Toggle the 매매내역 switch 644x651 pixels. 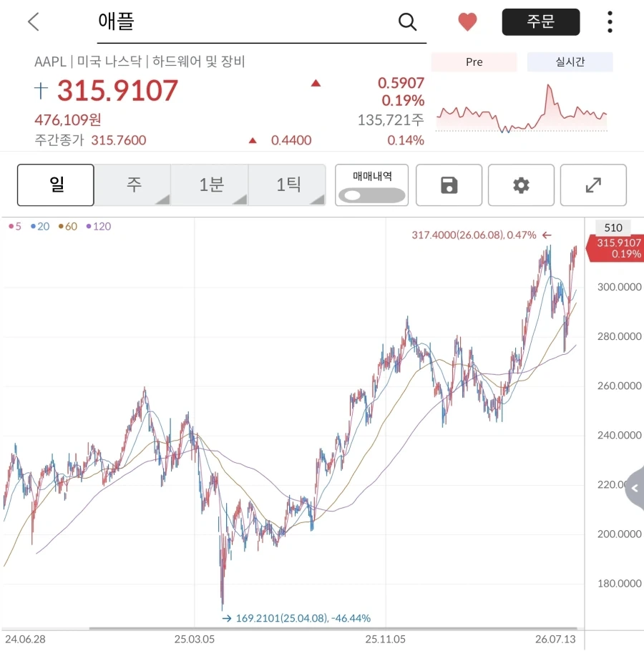[x=371, y=195]
